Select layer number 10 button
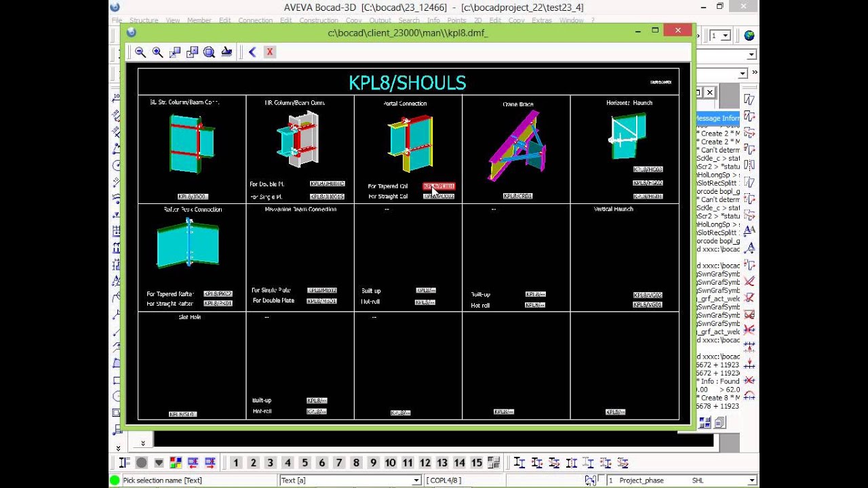 [391, 463]
